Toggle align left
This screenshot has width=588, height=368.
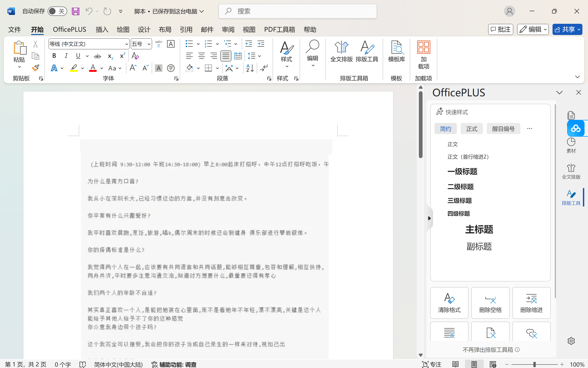(x=189, y=56)
